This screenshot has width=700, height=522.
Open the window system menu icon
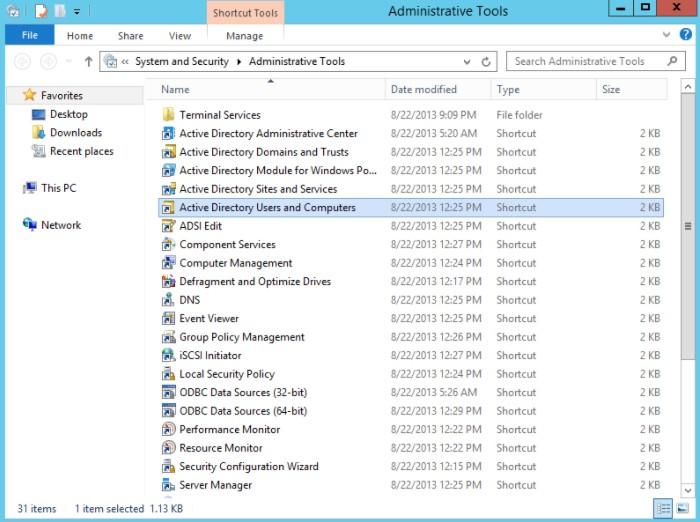point(13,11)
